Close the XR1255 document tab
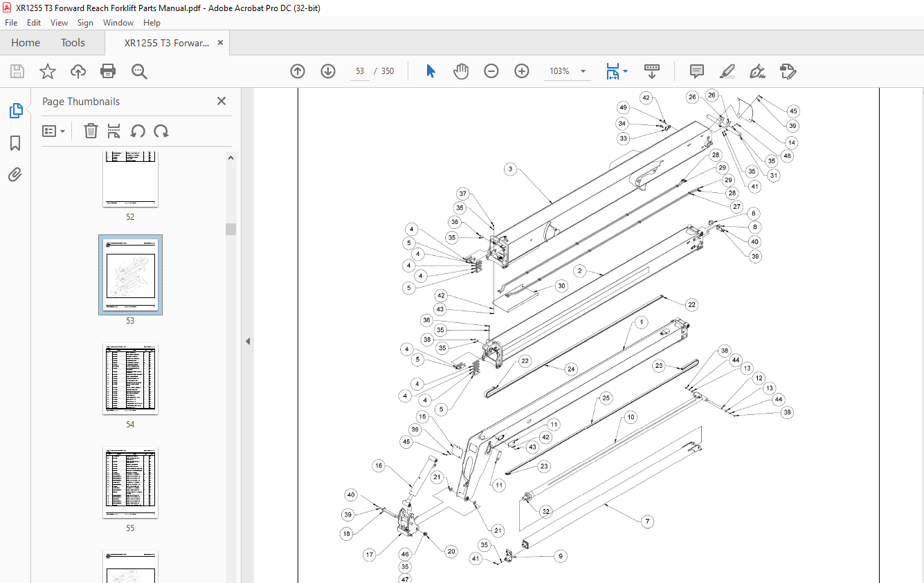Image resolution: width=924 pixels, height=583 pixels. point(220,42)
